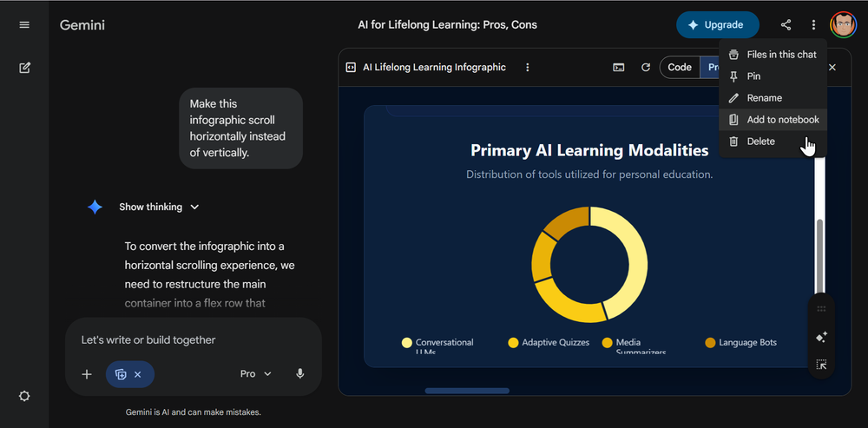Select Add to notebook
Viewport: 868px width, 428px height.
[x=773, y=120]
